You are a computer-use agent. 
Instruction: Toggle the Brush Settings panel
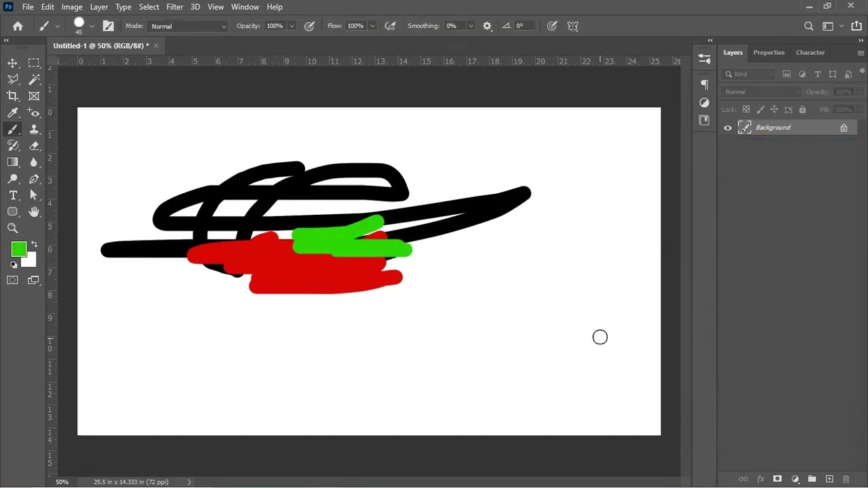(x=108, y=26)
